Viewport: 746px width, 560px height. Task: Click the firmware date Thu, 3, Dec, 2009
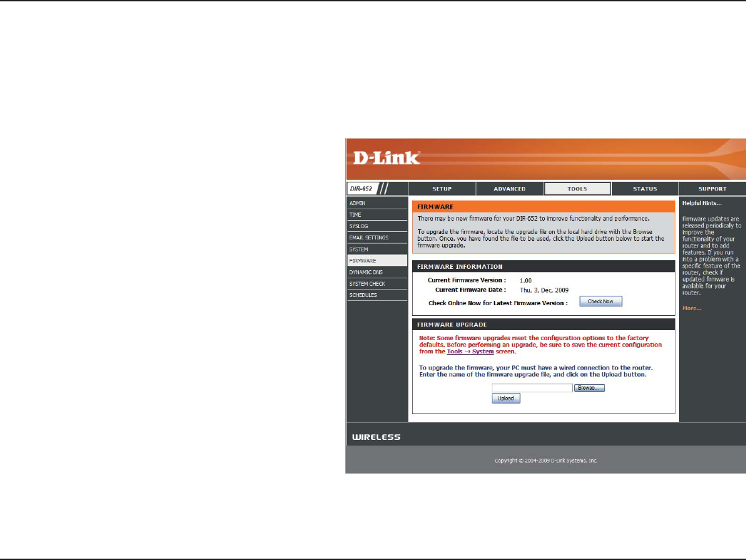pyautogui.click(x=544, y=290)
